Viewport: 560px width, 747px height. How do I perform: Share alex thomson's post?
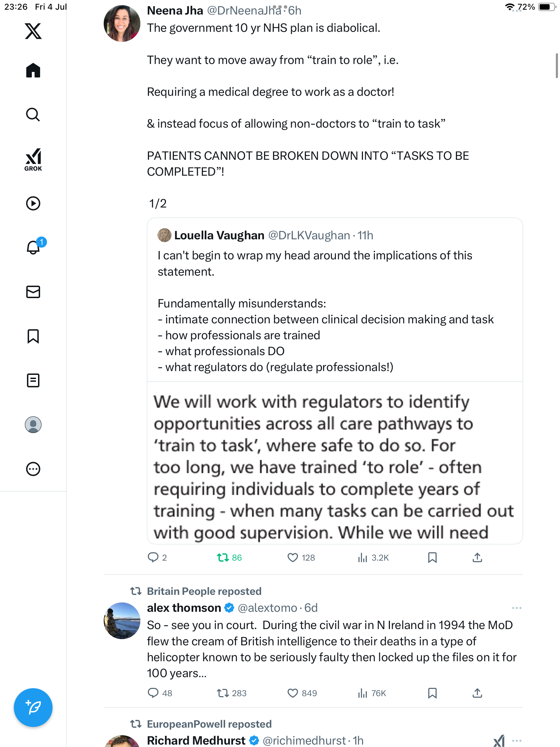click(477, 693)
